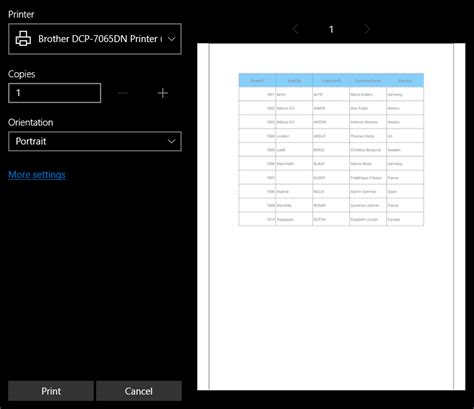474x409 pixels.
Task: Click the Copies number input field
Action: (x=55, y=93)
